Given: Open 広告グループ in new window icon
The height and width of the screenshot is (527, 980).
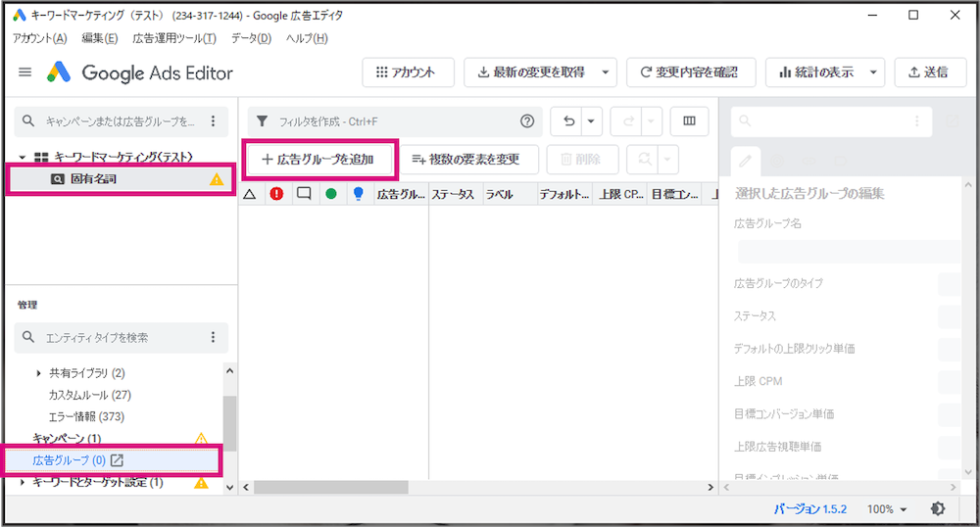Looking at the screenshot, I should coord(117,460).
